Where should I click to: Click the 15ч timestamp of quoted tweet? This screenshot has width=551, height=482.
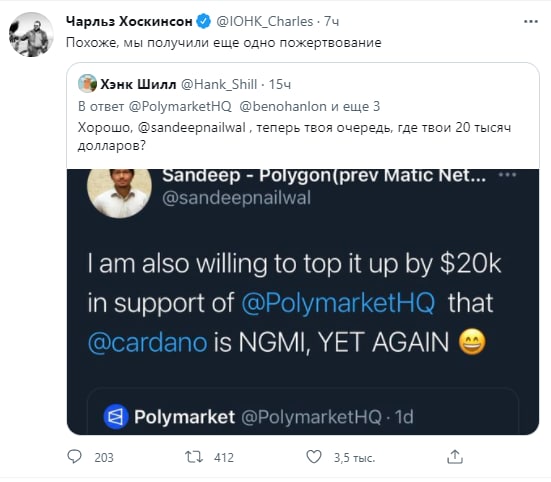click(x=280, y=84)
